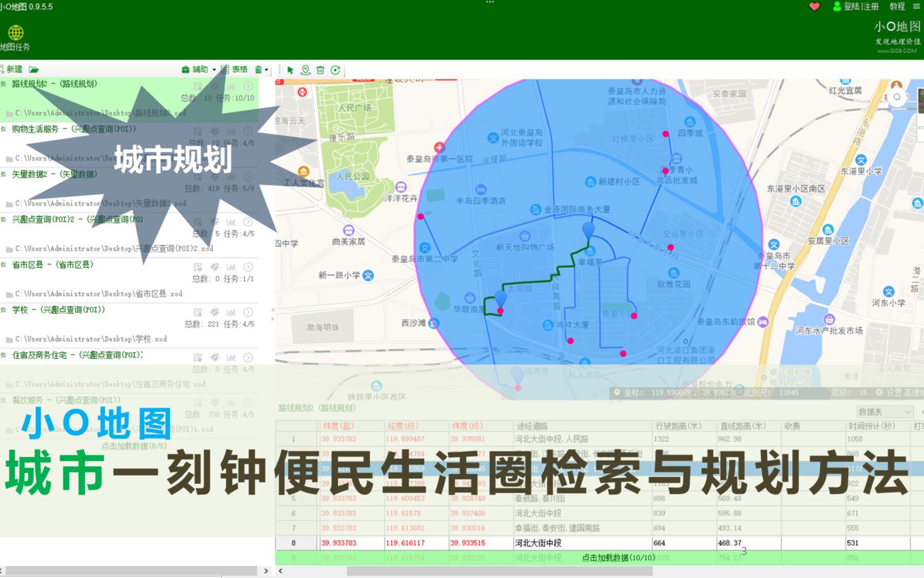Click the 辅助 toolbar button
The image size is (924, 578).
click(195, 69)
